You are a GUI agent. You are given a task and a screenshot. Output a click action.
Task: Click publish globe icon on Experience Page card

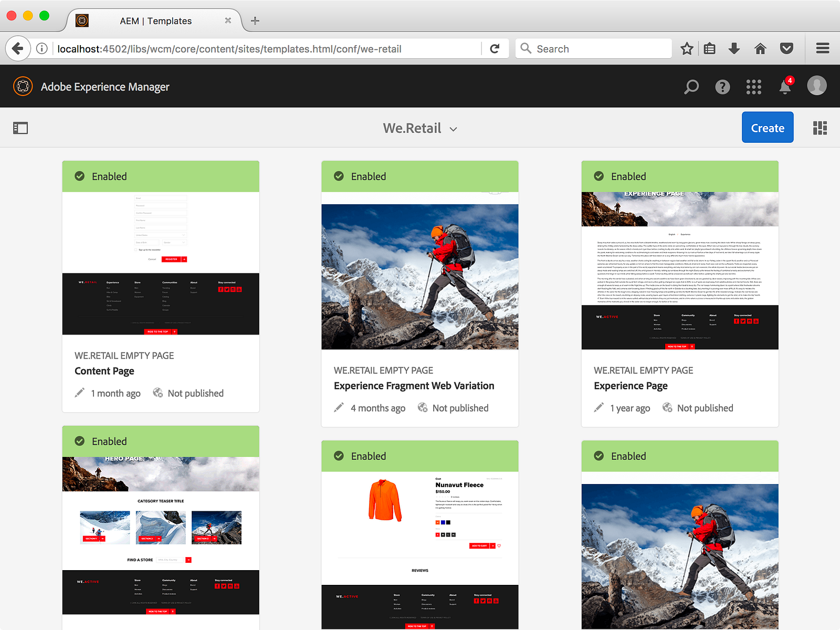[x=667, y=407]
